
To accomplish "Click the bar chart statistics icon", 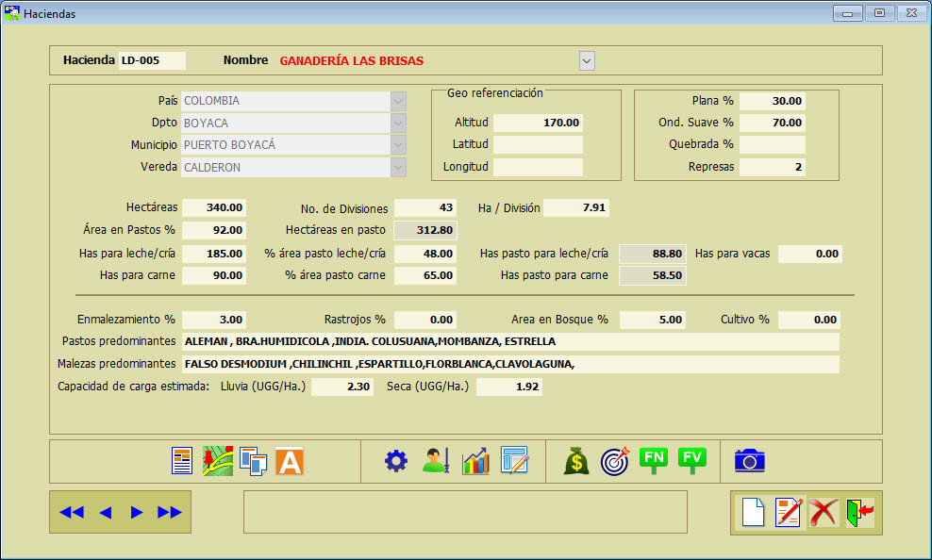I will pyautogui.click(x=475, y=460).
